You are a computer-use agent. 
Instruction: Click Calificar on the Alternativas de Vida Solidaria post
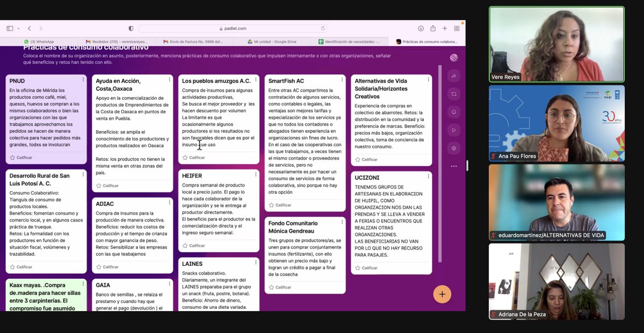[366, 159]
